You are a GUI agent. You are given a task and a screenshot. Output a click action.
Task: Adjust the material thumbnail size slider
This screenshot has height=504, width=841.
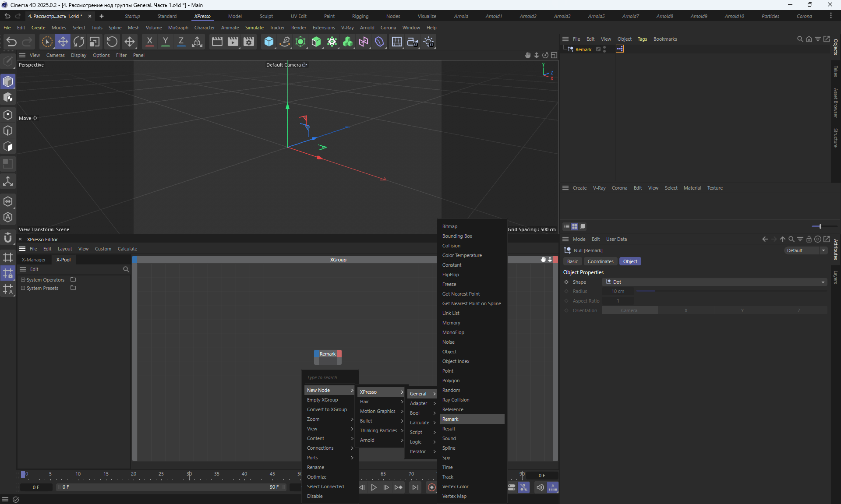[x=820, y=226]
